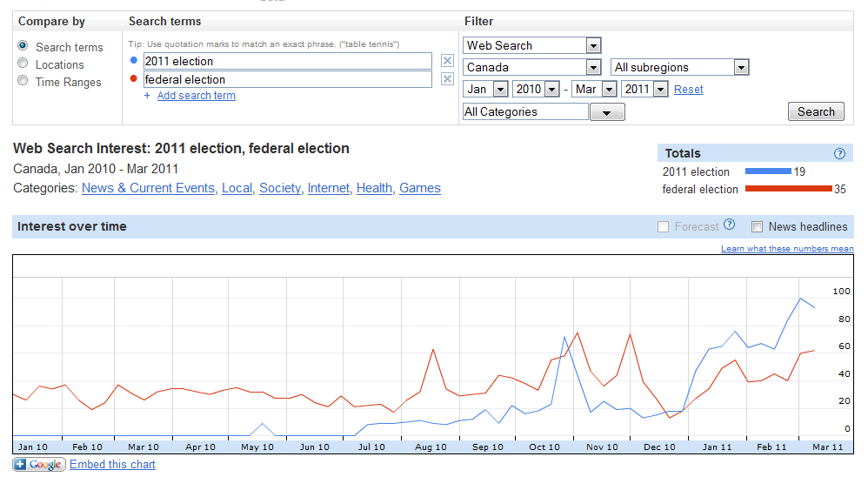Open the All subregions dropdown
The image size is (868, 477).
tap(680, 67)
